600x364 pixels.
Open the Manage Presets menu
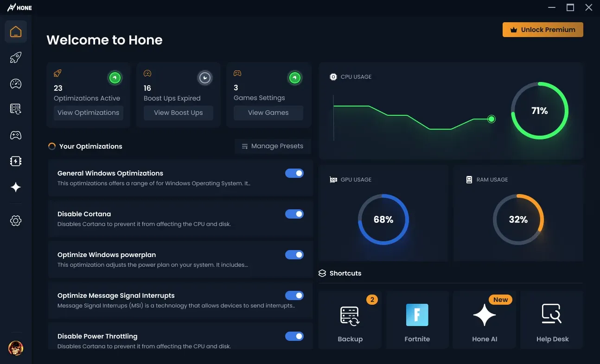(273, 146)
